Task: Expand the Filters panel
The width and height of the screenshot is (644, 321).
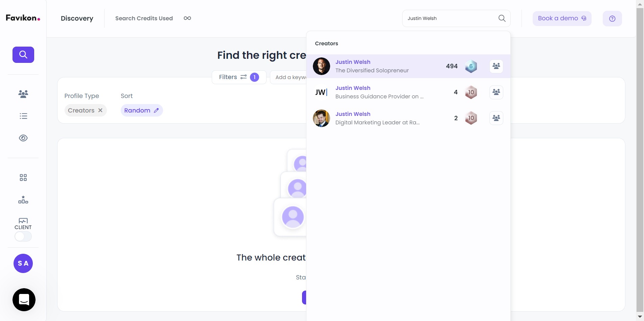Action: [x=239, y=77]
